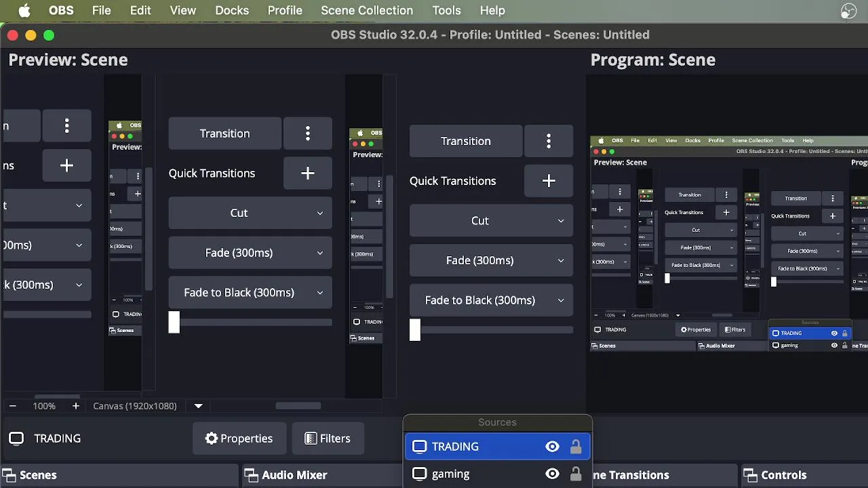
Task: Click the gaming eye icon inside the Program view
Action: (x=835, y=346)
